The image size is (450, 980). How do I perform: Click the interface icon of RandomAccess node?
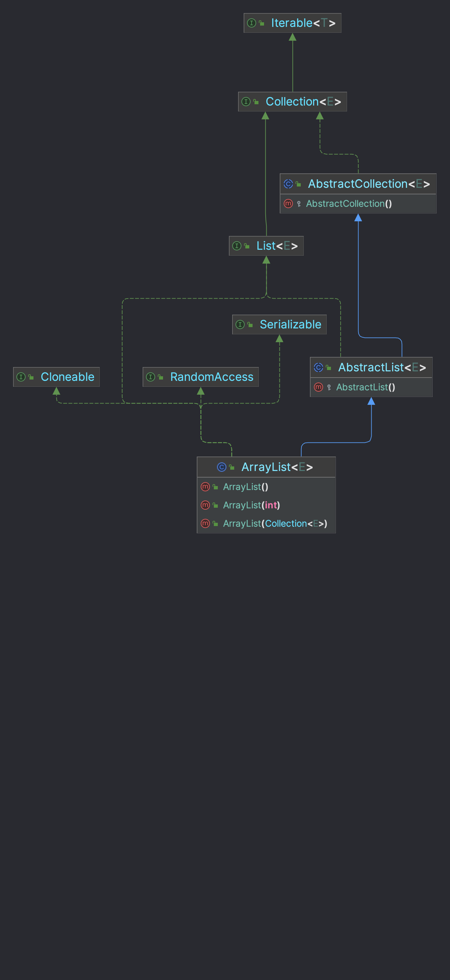click(x=150, y=377)
